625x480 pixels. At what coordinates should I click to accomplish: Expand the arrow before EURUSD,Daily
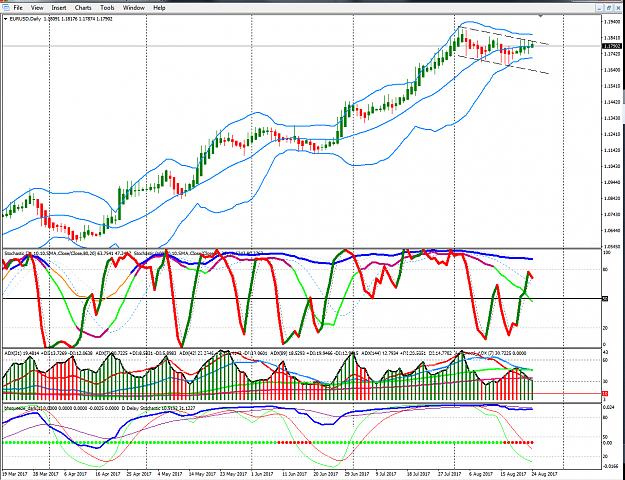[x=6, y=19]
